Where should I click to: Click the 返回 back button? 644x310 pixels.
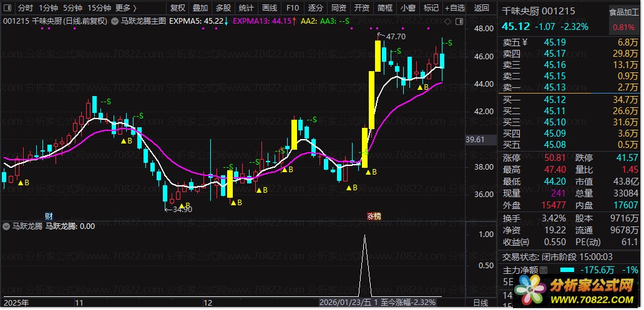[x=481, y=8]
